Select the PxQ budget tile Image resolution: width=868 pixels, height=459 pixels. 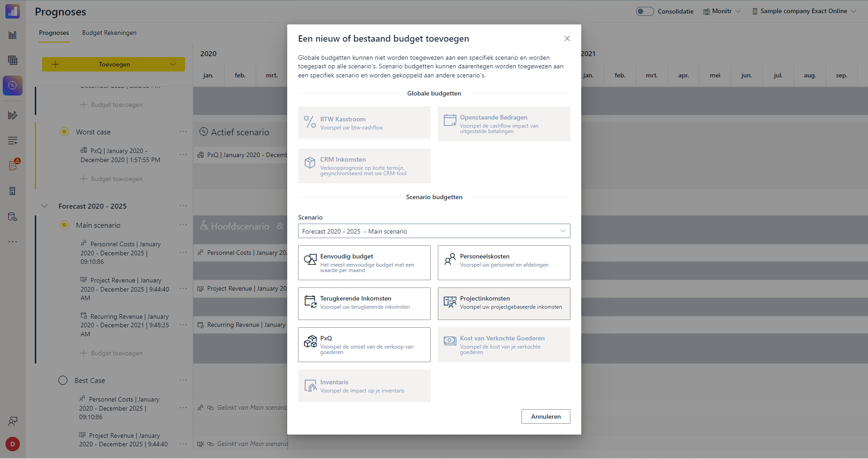pyautogui.click(x=364, y=344)
